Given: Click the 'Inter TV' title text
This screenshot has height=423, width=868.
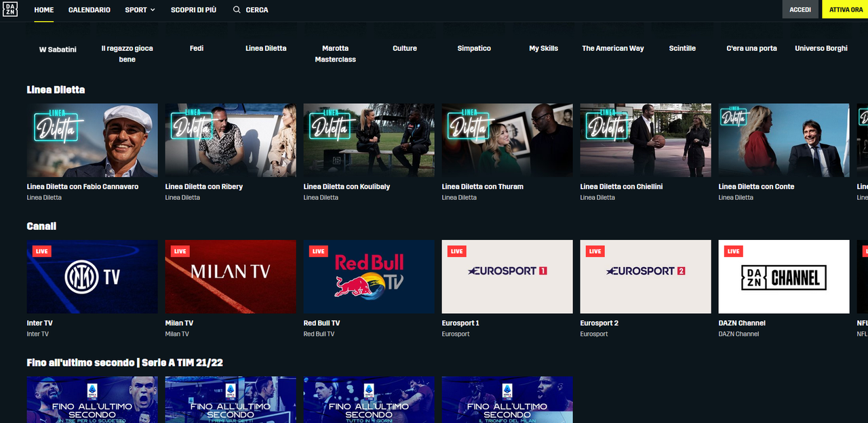Looking at the screenshot, I should coord(39,323).
